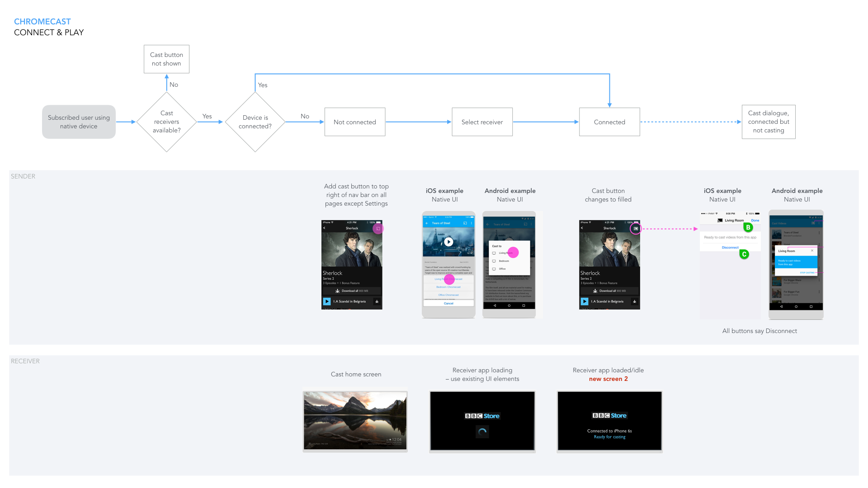This screenshot has height=488, width=868.
Task: Tap the back arrow in the iOS Tears of Steel bar
Action: tap(427, 223)
